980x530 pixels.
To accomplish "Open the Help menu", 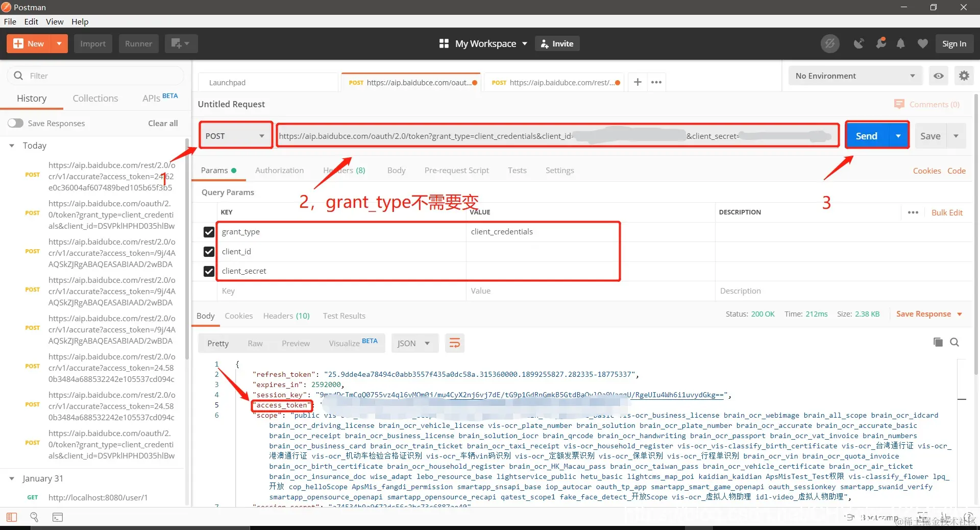I will [x=80, y=21].
